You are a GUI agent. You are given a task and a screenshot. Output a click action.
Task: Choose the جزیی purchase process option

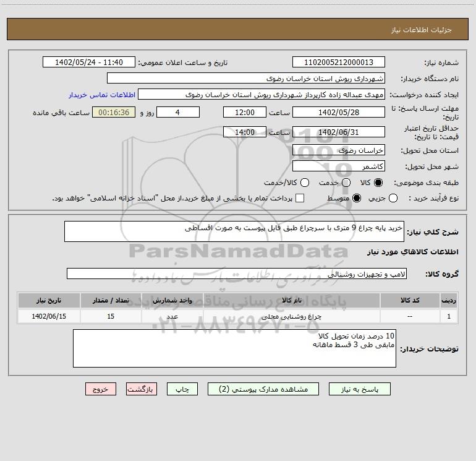393,198
